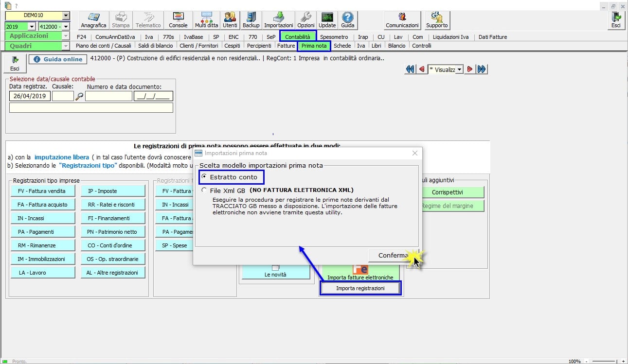Viewport: 628px width, 364px height.
Task: Select the Estratto conto radio option
Action: pyautogui.click(x=204, y=177)
